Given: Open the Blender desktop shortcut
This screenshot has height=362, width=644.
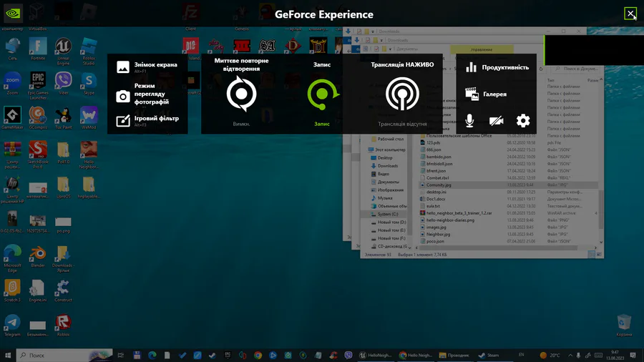Looking at the screenshot, I should point(38,256).
